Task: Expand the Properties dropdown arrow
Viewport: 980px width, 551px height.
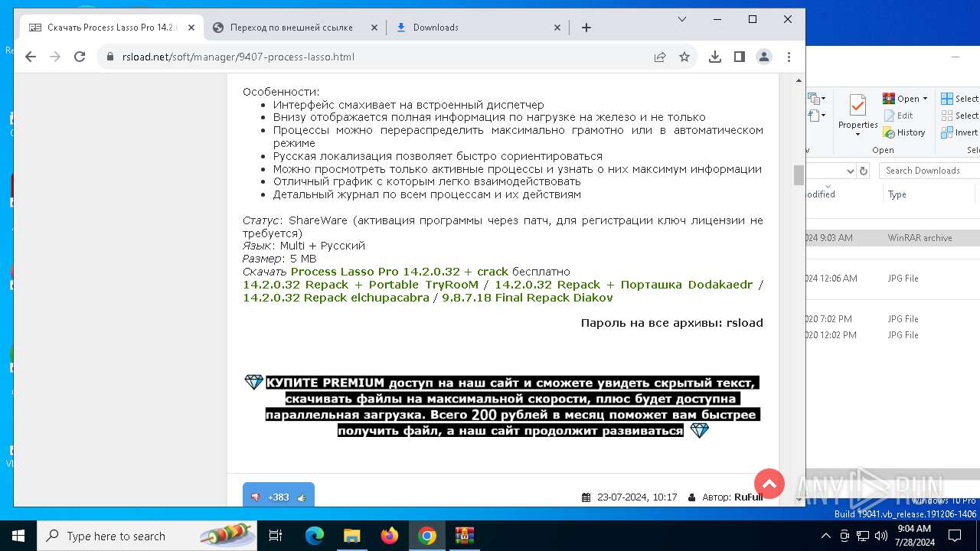Action: click(857, 135)
